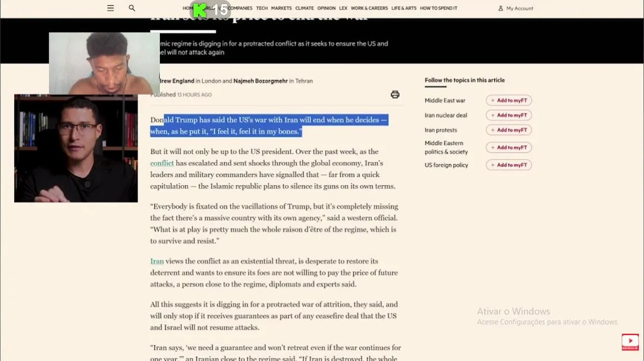Open the hamburger menu icon

(110, 8)
